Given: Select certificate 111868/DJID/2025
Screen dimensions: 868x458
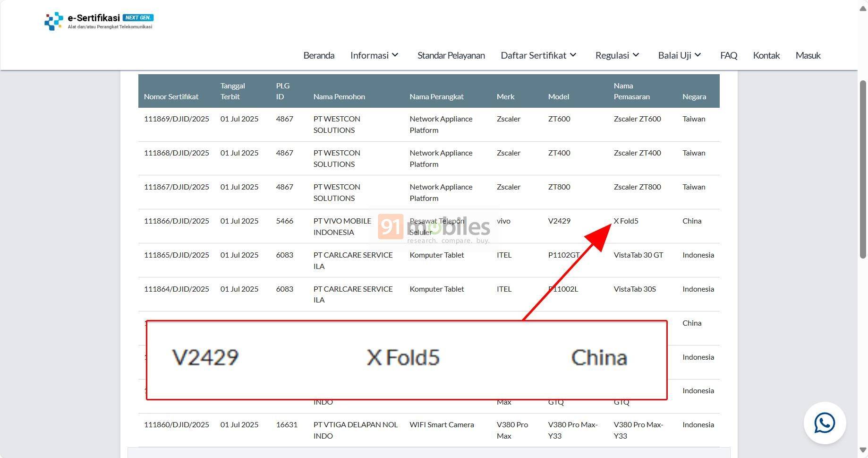Looking at the screenshot, I should [x=176, y=153].
